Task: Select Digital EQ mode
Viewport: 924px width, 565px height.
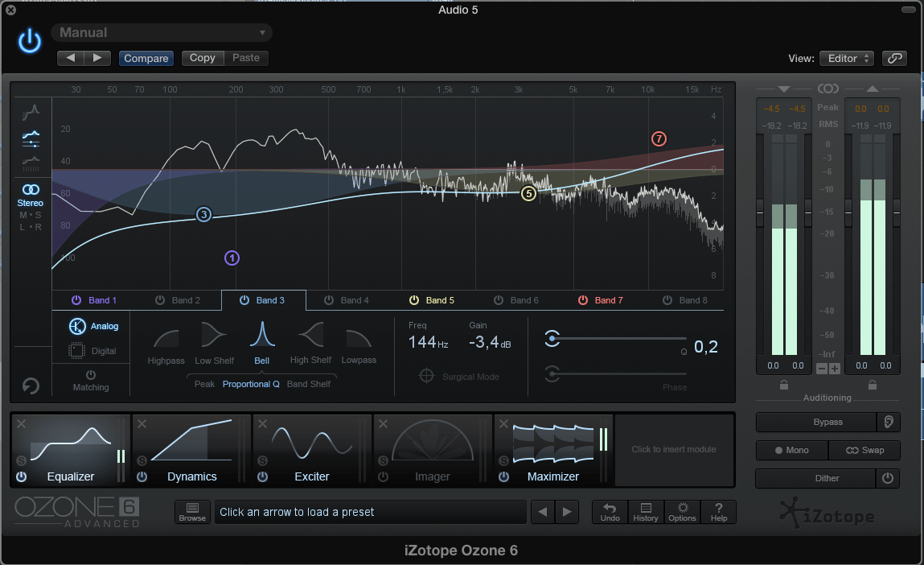Action: click(93, 351)
